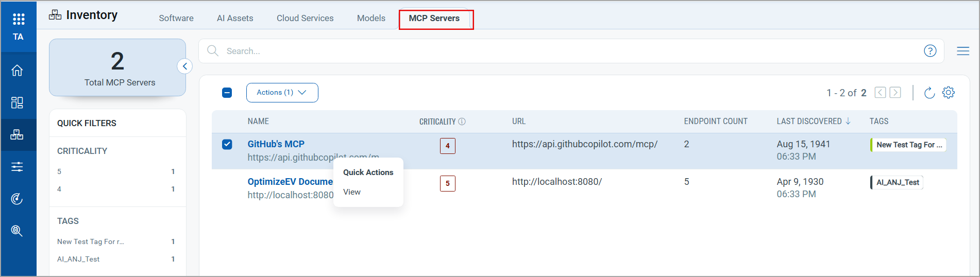
Task: Open GitHub's MCP server link
Action: (276, 144)
